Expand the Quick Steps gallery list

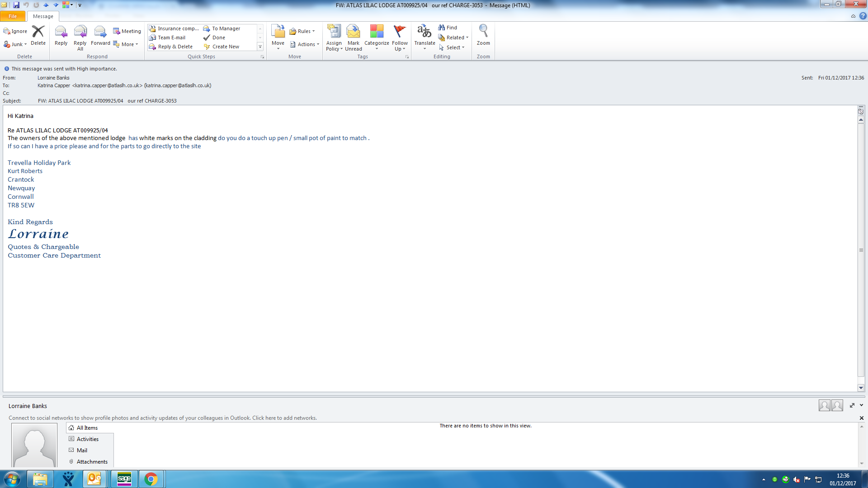coord(260,47)
